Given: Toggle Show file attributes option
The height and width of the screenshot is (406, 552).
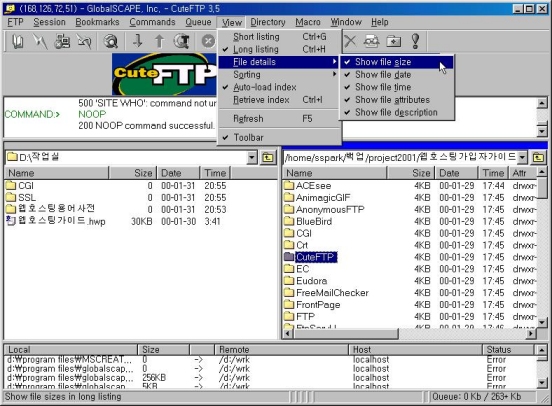Looking at the screenshot, I should 397,100.
